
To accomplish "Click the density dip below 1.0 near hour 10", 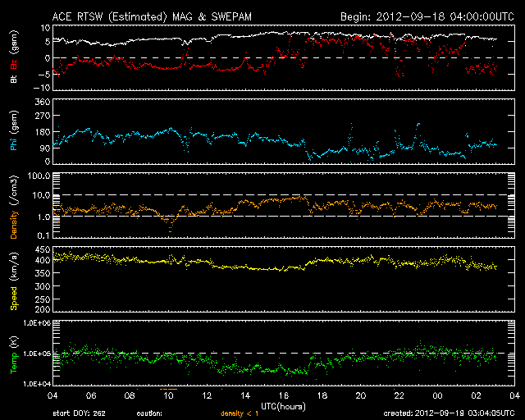I will tap(170, 223).
